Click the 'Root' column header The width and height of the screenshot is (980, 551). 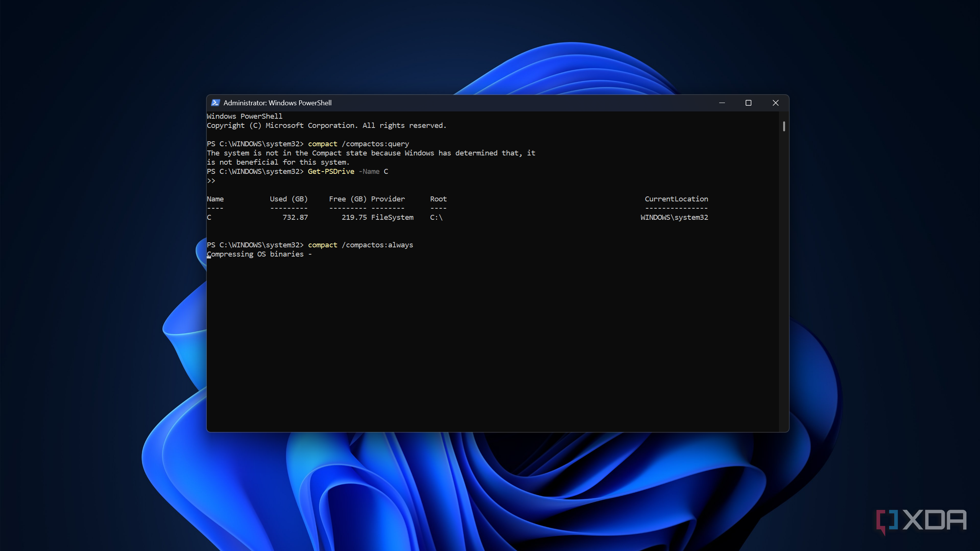[x=438, y=199]
